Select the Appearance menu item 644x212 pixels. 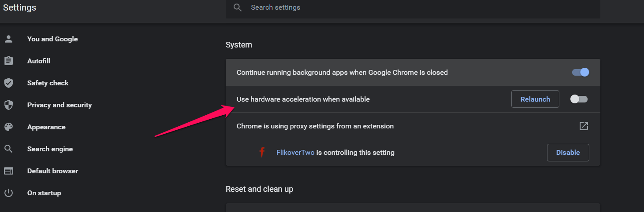[46, 127]
